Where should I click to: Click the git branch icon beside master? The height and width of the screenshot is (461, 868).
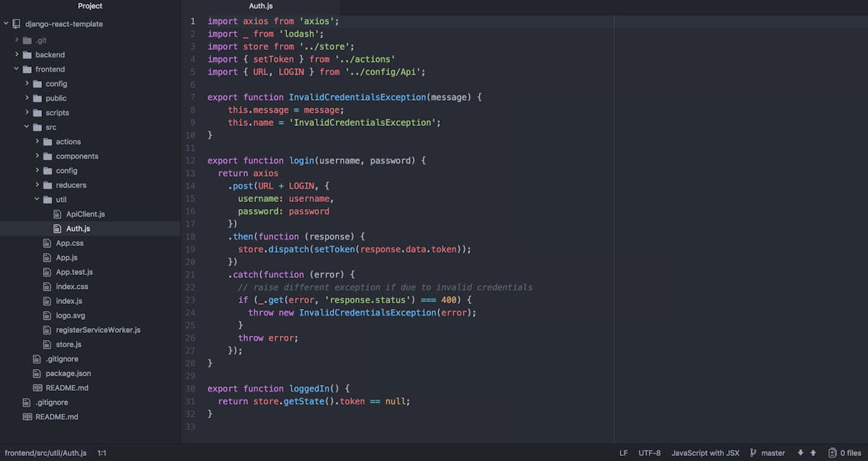(x=753, y=453)
